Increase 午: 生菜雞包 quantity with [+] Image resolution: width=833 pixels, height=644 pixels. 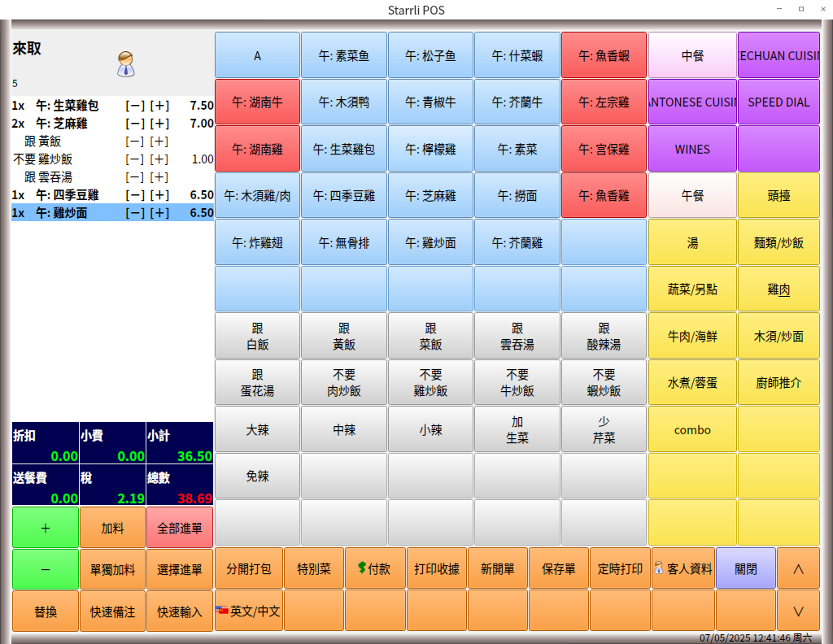click(x=159, y=106)
